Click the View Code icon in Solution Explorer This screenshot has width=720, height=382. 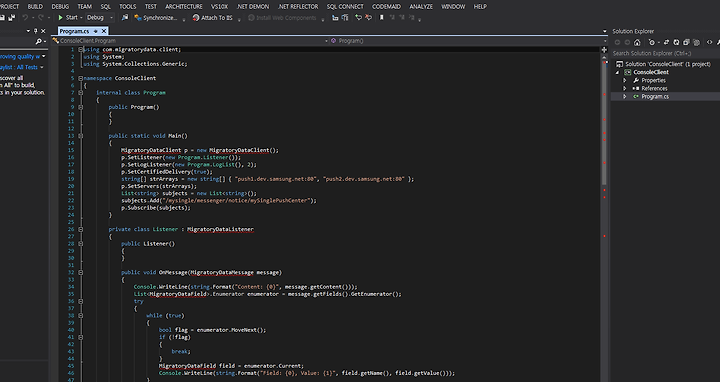pyautogui.click(x=709, y=42)
